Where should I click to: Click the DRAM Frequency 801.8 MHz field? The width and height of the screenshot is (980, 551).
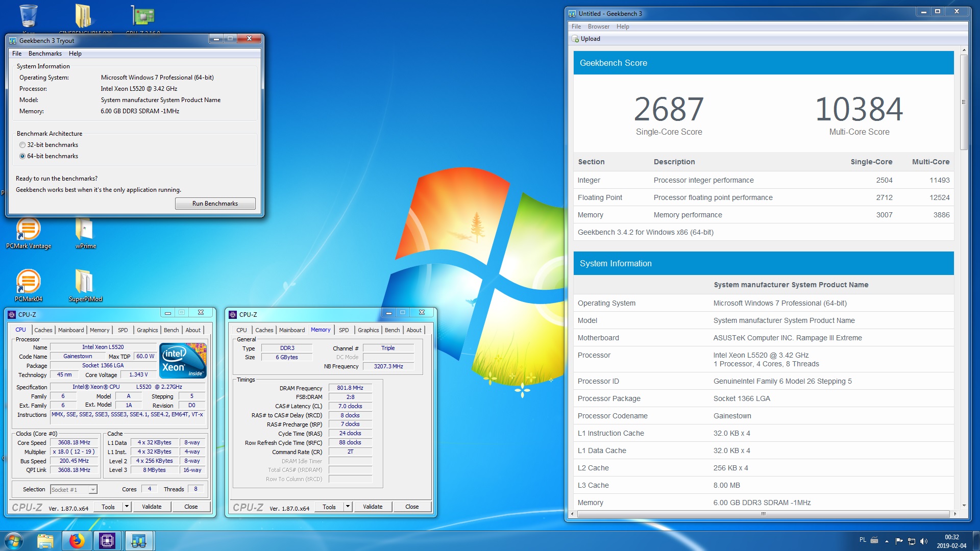click(350, 388)
